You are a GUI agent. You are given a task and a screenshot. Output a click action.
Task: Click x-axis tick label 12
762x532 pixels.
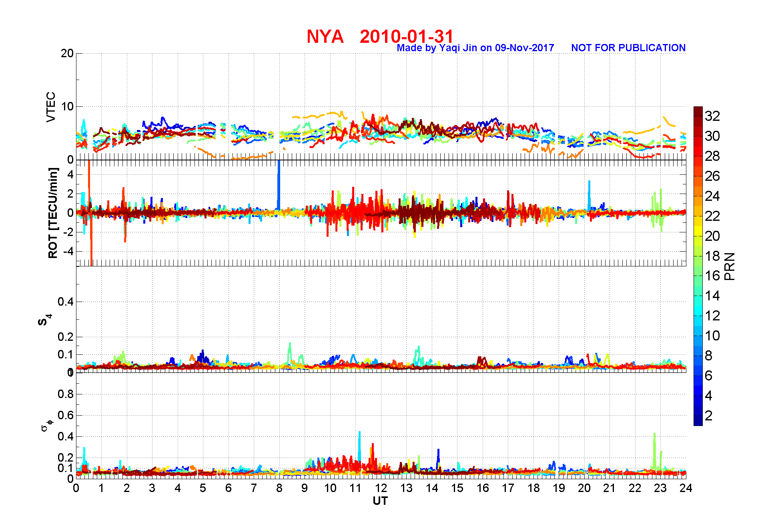pyautogui.click(x=381, y=488)
